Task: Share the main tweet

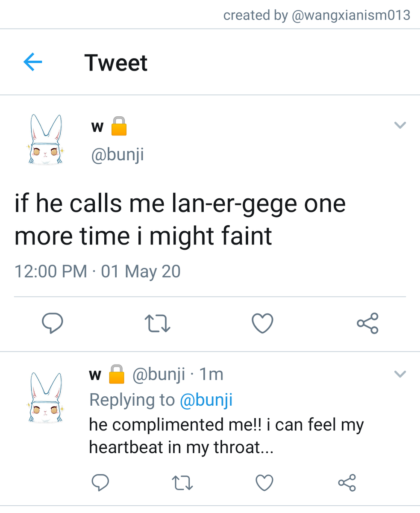Action: (x=367, y=324)
